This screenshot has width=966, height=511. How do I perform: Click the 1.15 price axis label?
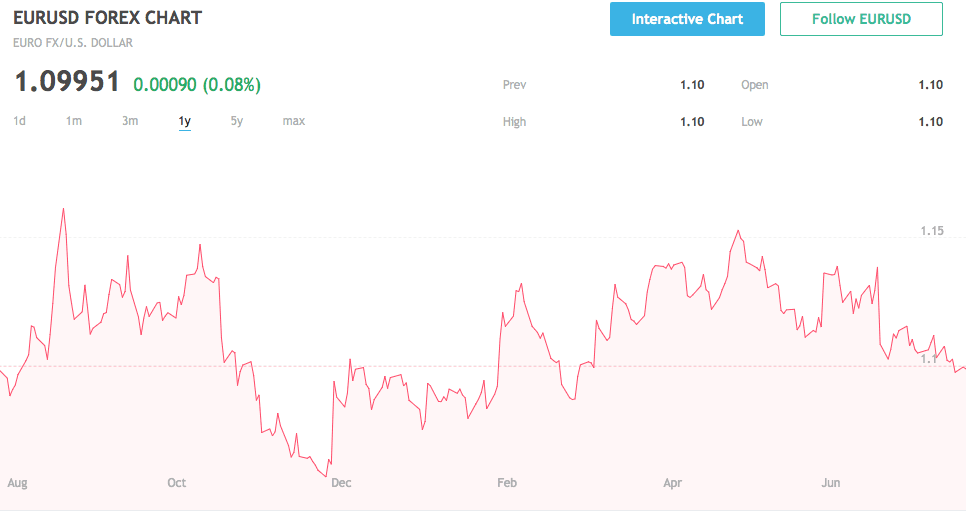(931, 231)
